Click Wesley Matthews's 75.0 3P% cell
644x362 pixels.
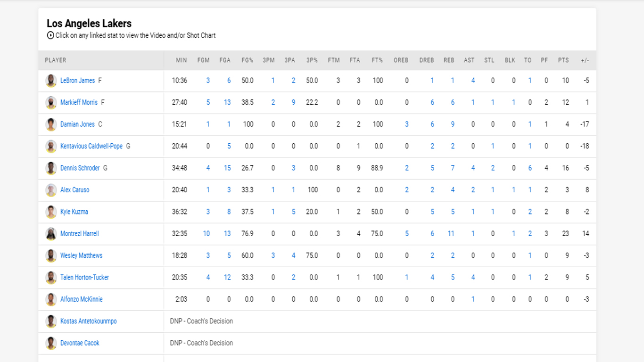pyautogui.click(x=312, y=255)
